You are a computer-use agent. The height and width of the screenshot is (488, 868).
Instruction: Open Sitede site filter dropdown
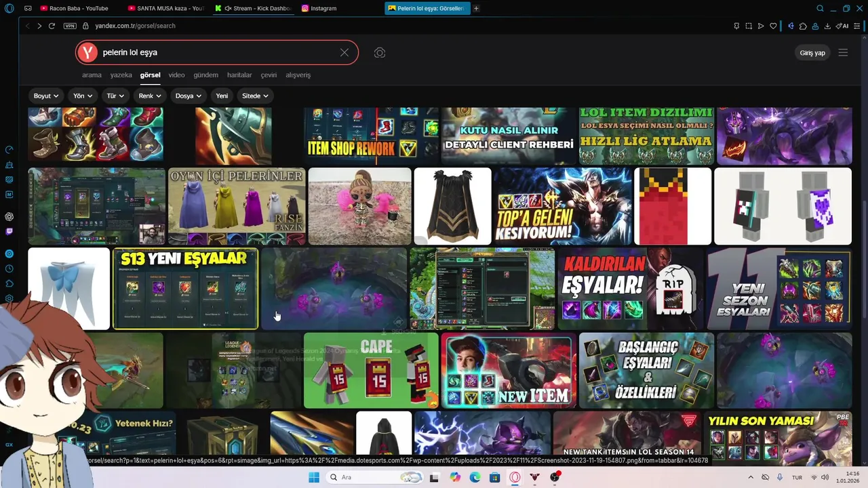pos(256,96)
